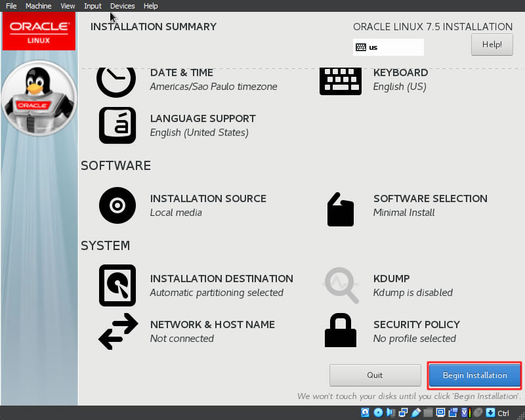
Task: Click VirtualBox network adapters status icon
Action: (403, 413)
